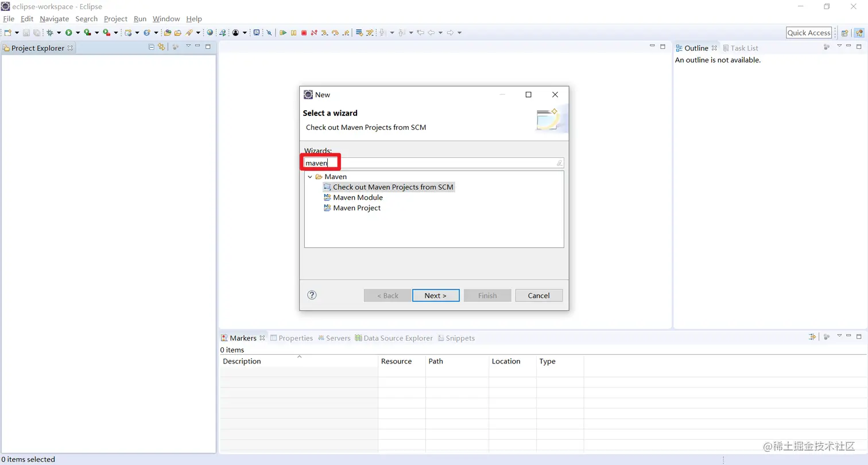868x465 pixels.
Task: Click the Back navigation arrow in toolbar
Action: click(x=431, y=33)
